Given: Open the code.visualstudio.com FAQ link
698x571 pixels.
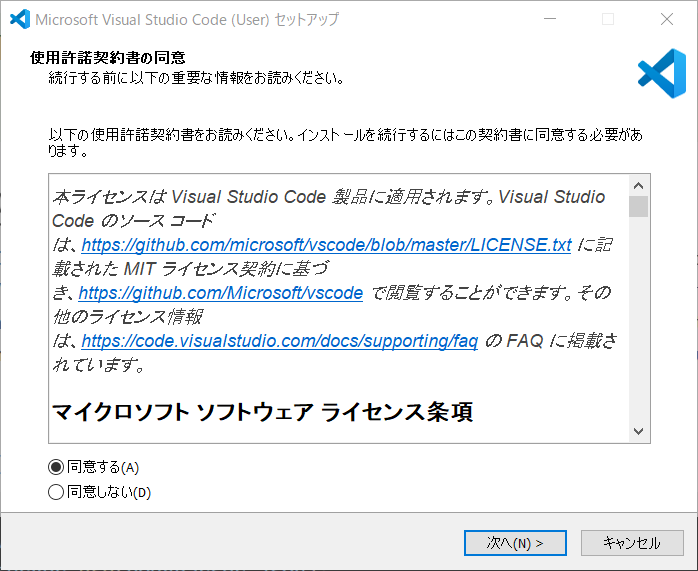Looking at the screenshot, I should click(x=280, y=341).
